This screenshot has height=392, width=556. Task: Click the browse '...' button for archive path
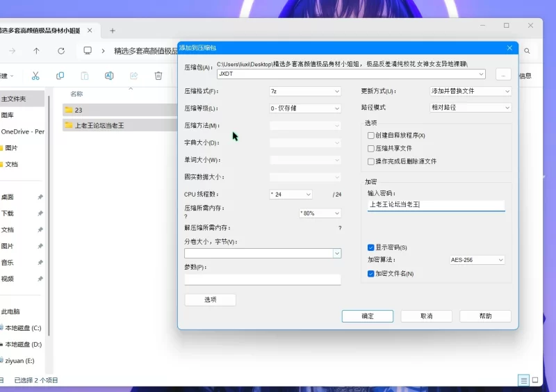pyautogui.click(x=503, y=75)
